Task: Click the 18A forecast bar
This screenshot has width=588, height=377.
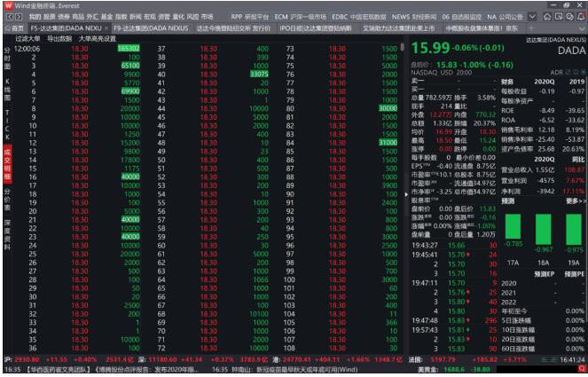Action: [x=543, y=229]
